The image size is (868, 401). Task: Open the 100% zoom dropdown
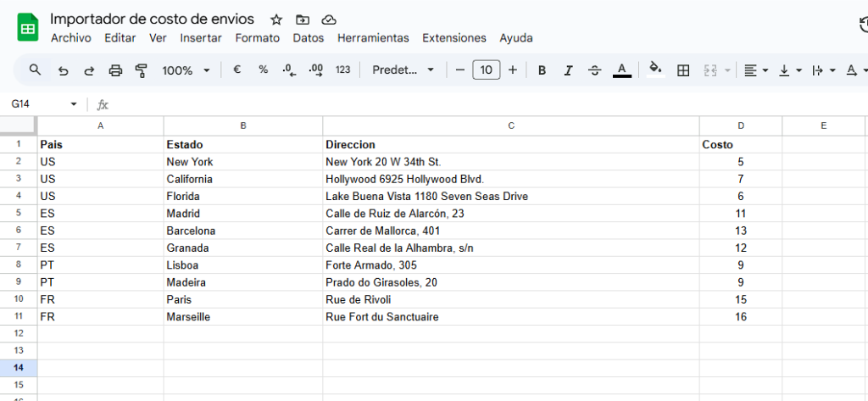[186, 70]
